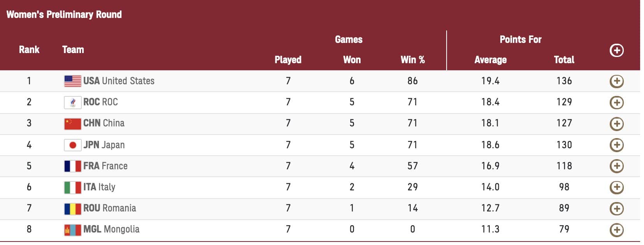Image resolution: width=644 pixels, height=245 pixels.
Task: Click the France flag icon
Action: click(72, 166)
